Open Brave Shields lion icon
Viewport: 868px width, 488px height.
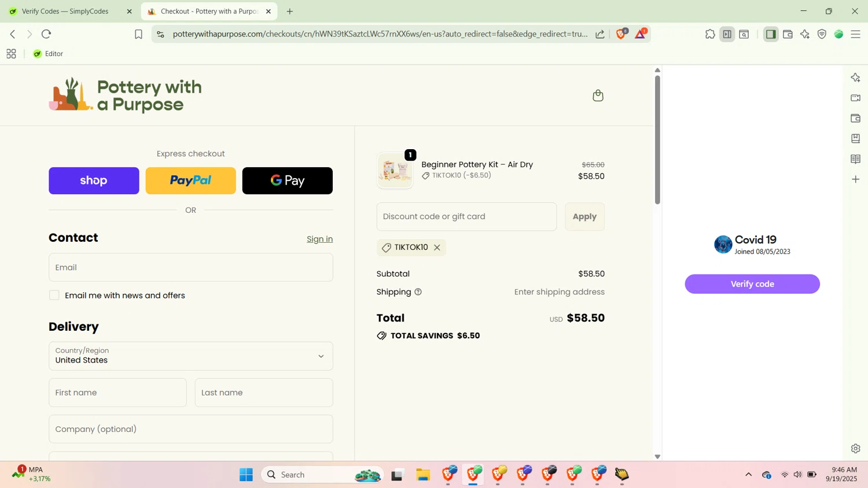point(621,34)
